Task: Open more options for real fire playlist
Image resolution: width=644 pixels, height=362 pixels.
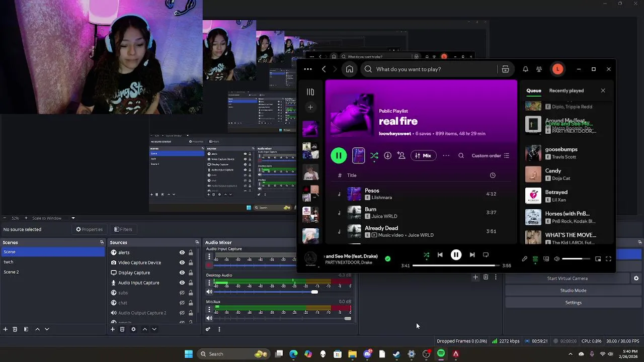Action: click(x=446, y=156)
